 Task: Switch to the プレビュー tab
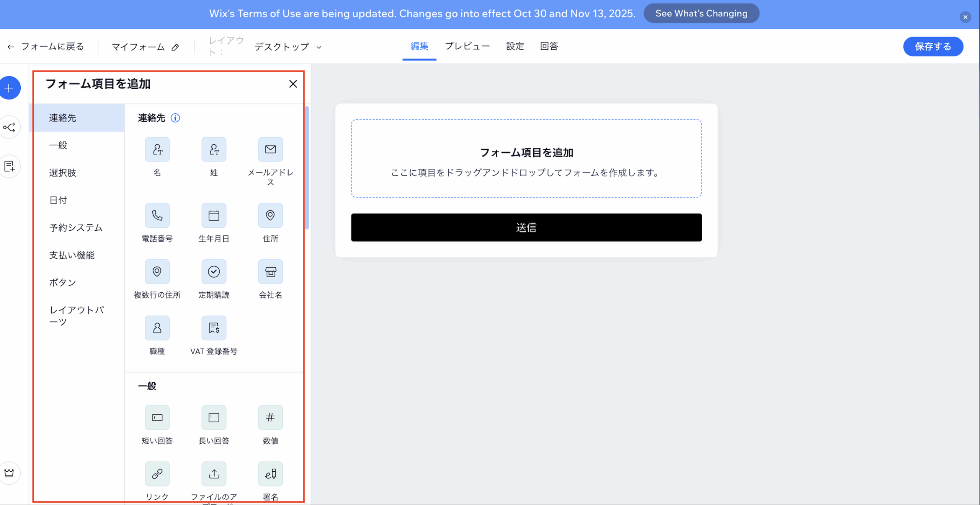pos(467,46)
